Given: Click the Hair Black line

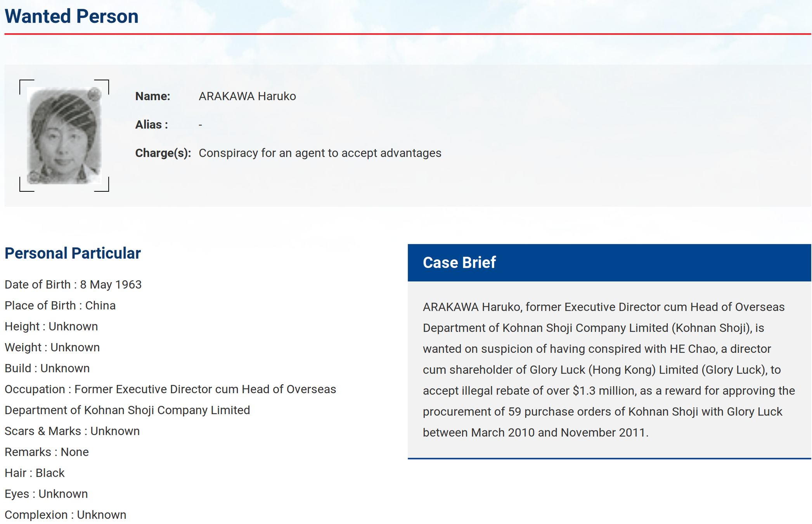Looking at the screenshot, I should point(35,474).
